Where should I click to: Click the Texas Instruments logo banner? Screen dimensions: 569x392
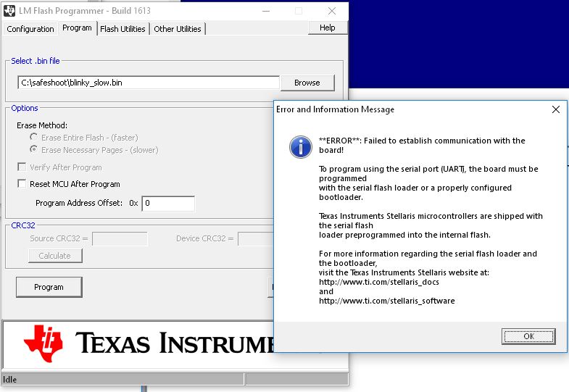(138, 343)
